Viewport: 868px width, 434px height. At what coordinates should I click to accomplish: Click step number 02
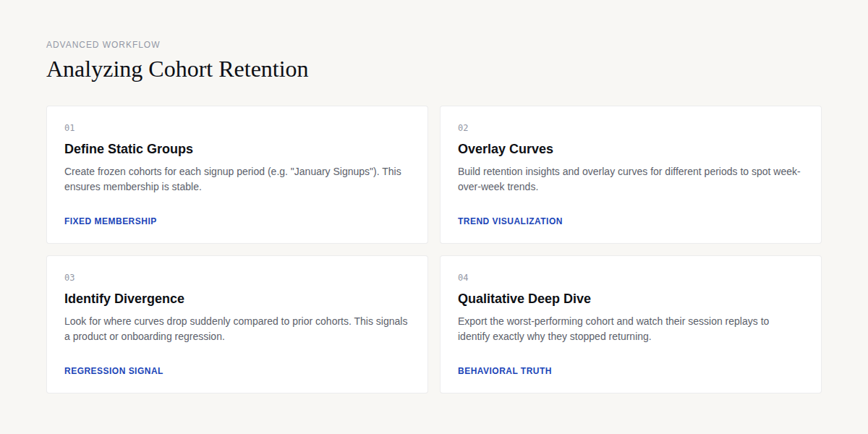[463, 128]
